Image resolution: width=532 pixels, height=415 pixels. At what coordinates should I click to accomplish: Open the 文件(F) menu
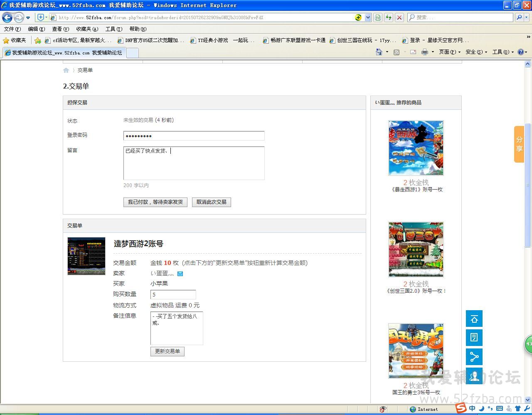(12, 29)
